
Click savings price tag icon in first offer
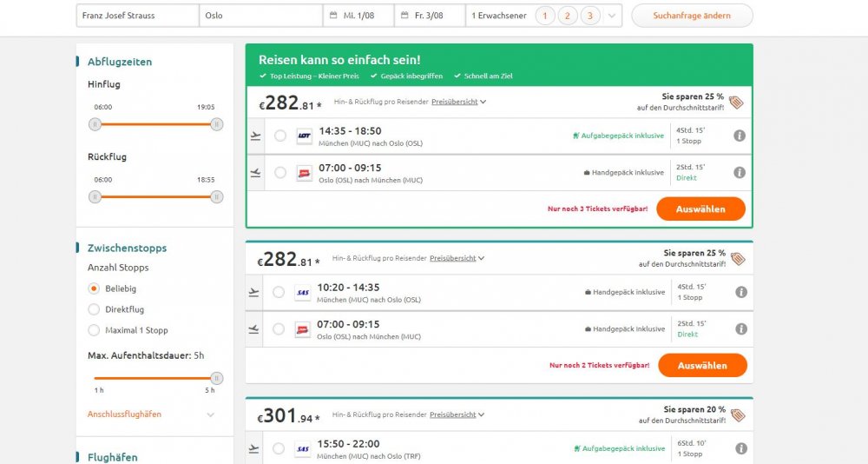click(x=736, y=102)
